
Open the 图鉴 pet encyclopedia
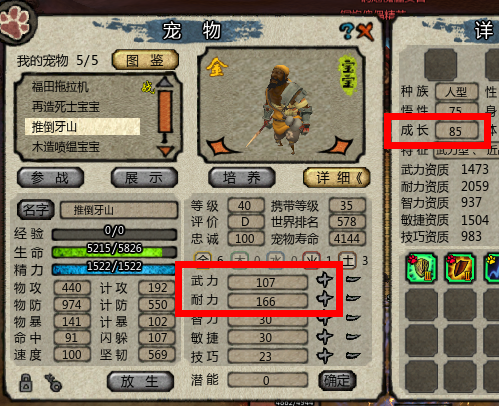pyautogui.click(x=145, y=60)
